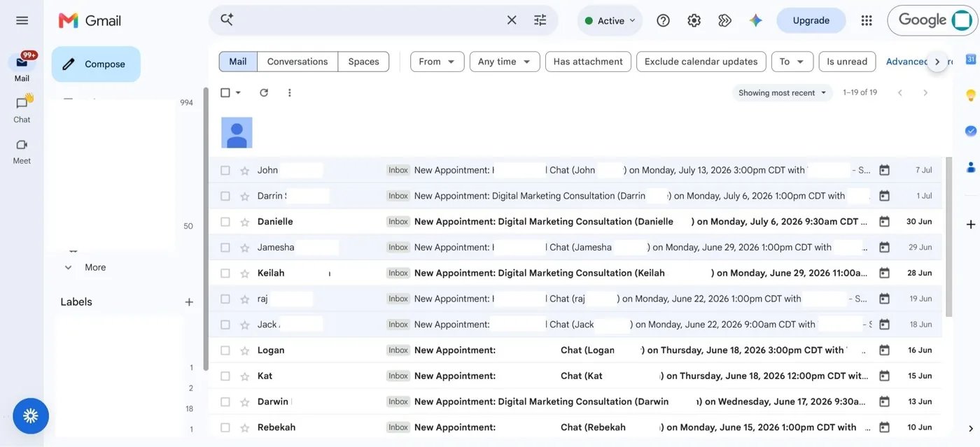The width and height of the screenshot is (980, 447).
Task: Open the select-all dropdown arrow
Action: [238, 93]
